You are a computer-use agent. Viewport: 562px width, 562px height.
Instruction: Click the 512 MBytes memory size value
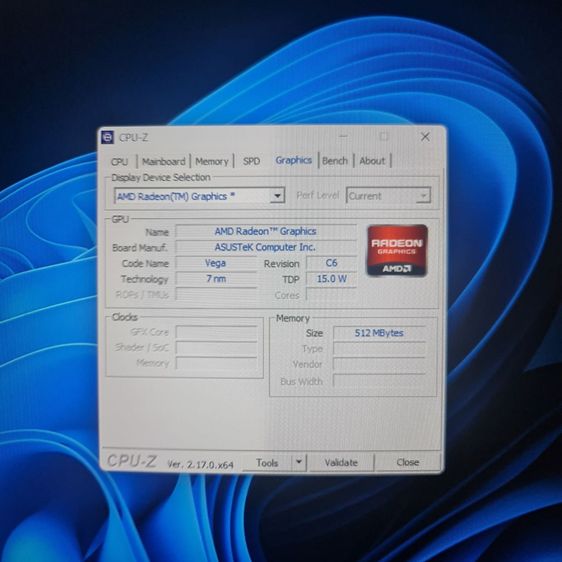[379, 333]
